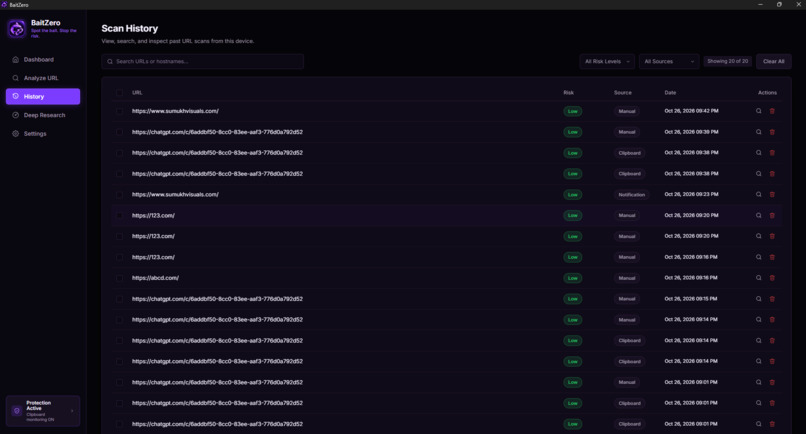This screenshot has width=806, height=434.
Task: Click the Date column header
Action: point(670,93)
